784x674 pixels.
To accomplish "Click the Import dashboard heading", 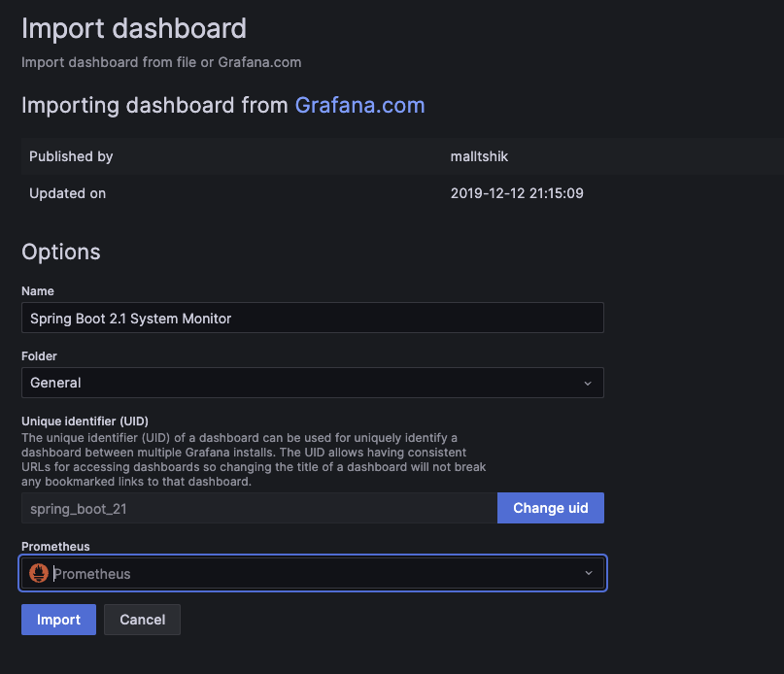I will pyautogui.click(x=134, y=28).
